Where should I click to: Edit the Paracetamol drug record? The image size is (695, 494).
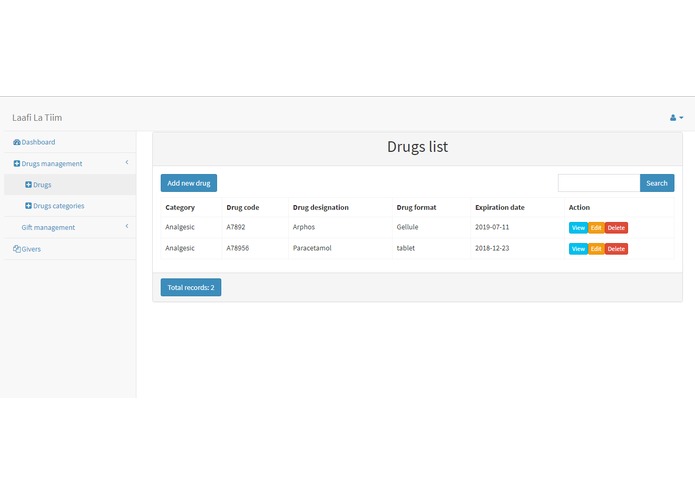[596, 249]
